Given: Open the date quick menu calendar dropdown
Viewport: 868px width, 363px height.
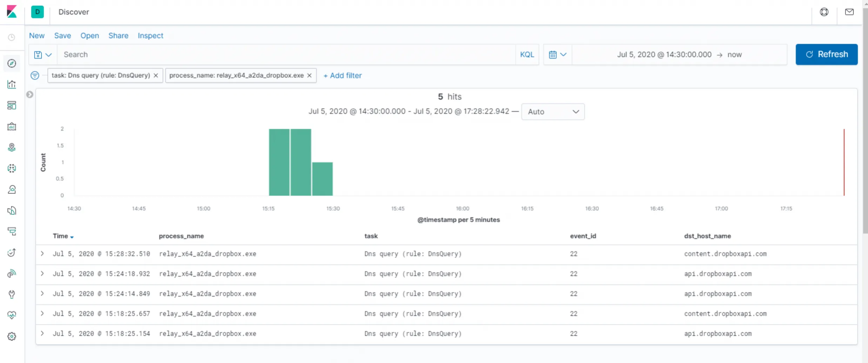Looking at the screenshot, I should pos(558,55).
